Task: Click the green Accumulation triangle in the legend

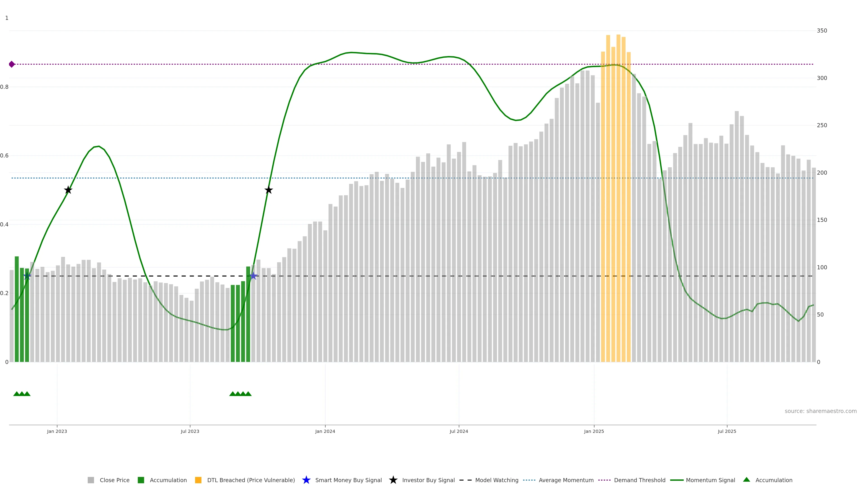Action: tap(746, 480)
